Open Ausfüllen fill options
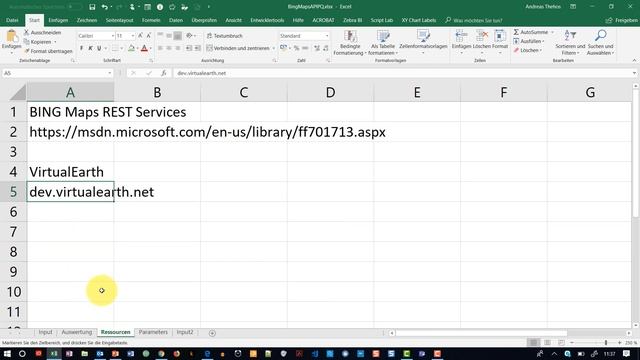This screenshot has height=360, width=640. 529,41
